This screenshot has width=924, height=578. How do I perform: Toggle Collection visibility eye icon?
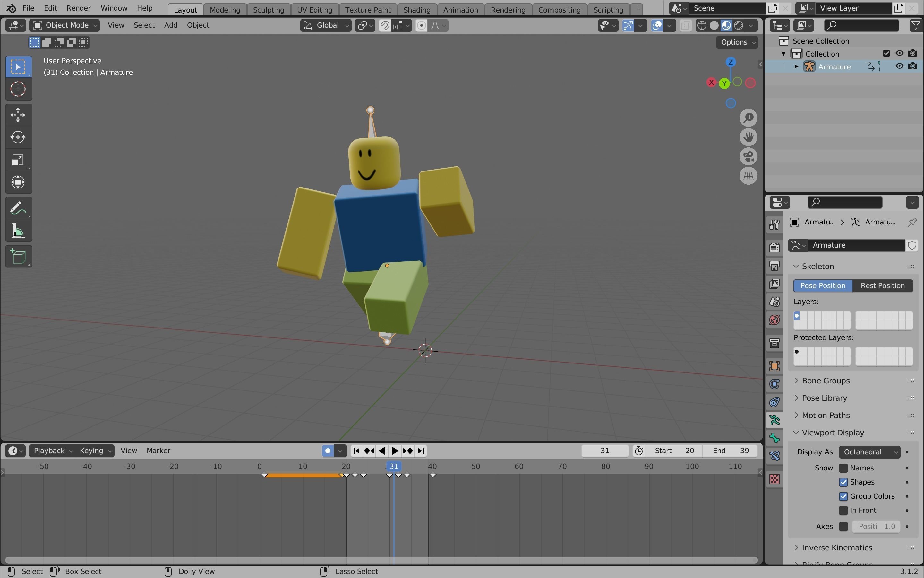tap(900, 53)
